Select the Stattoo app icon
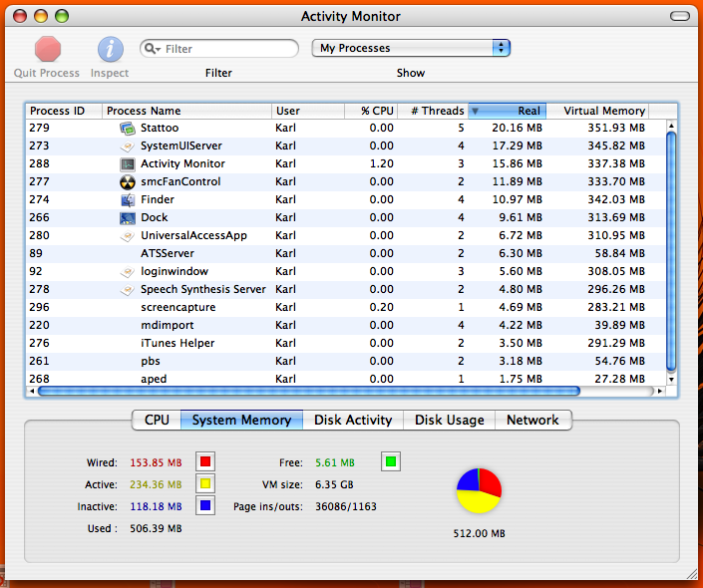Viewport: 703px width, 588px height. 128,129
